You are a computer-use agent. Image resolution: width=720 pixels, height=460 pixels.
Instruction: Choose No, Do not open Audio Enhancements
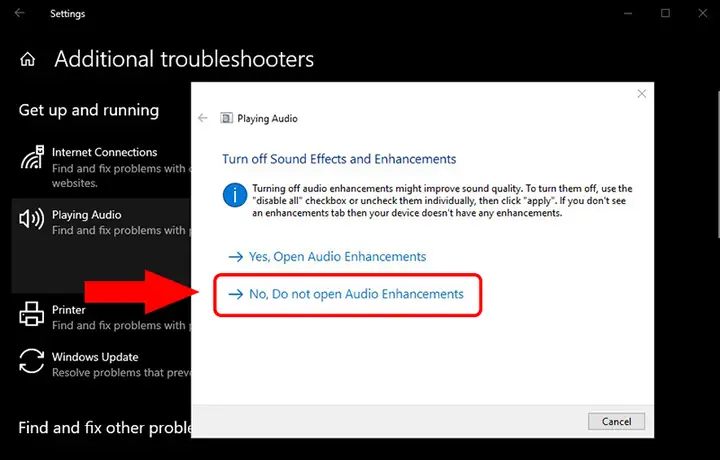tap(346, 294)
